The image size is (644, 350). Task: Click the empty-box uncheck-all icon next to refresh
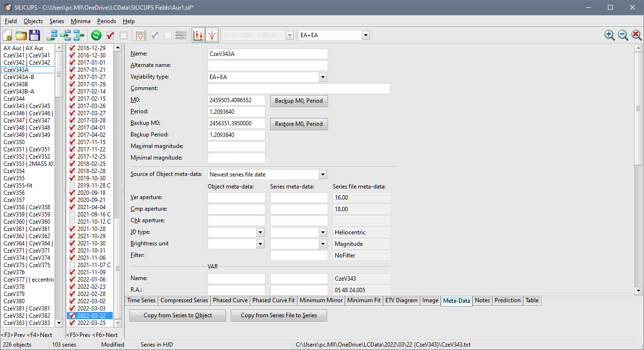(123, 35)
